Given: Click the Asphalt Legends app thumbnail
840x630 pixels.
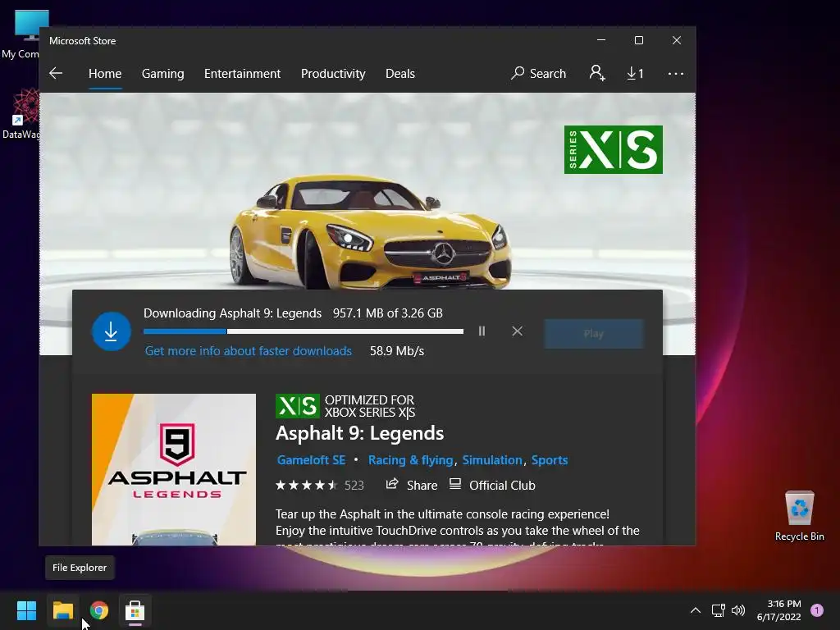Looking at the screenshot, I should 174,469.
